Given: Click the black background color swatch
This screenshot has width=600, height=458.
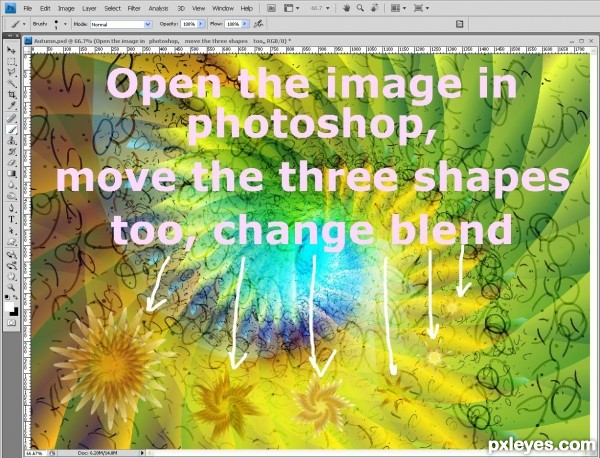Looking at the screenshot, I should coord(15,312).
